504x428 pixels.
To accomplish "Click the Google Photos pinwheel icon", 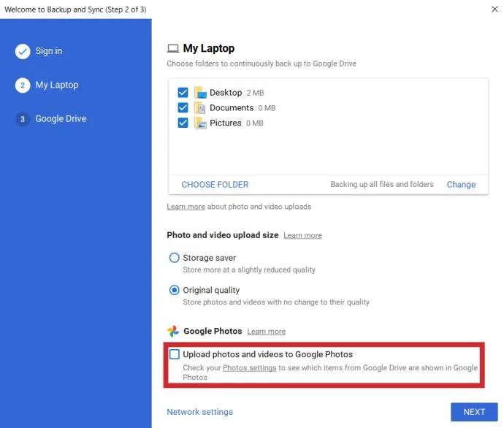I will point(173,331).
